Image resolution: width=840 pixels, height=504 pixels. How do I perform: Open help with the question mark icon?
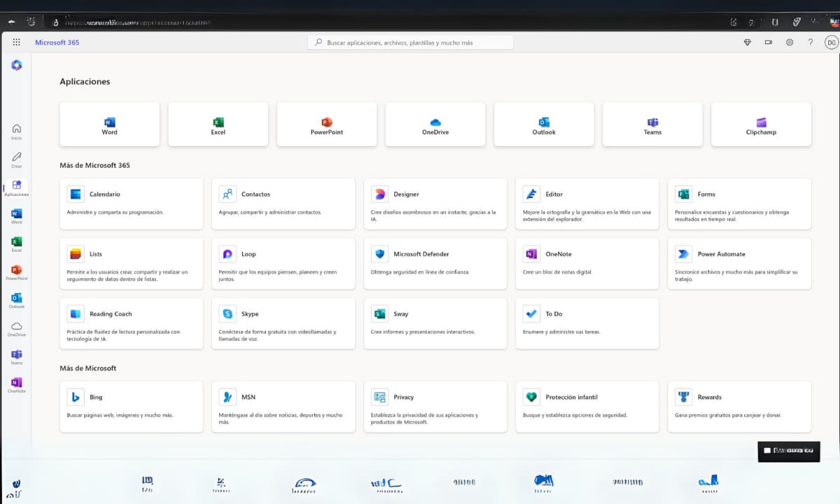(811, 43)
